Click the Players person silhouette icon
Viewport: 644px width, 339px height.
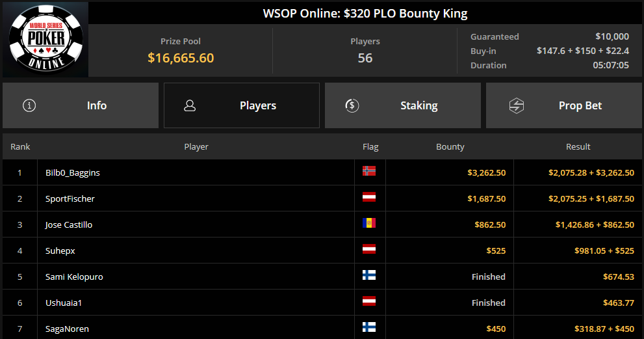pos(190,105)
